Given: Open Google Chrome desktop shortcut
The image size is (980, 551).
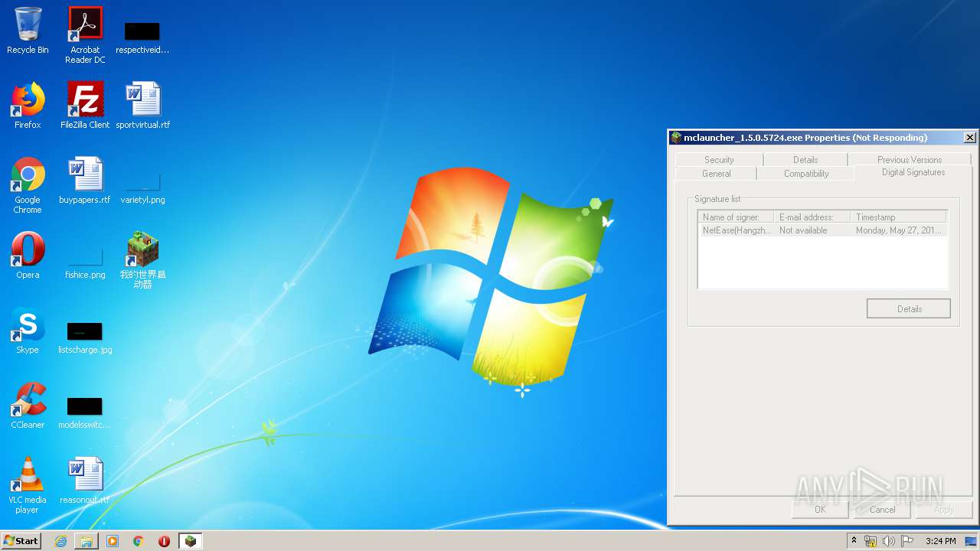Looking at the screenshot, I should coord(28,185).
